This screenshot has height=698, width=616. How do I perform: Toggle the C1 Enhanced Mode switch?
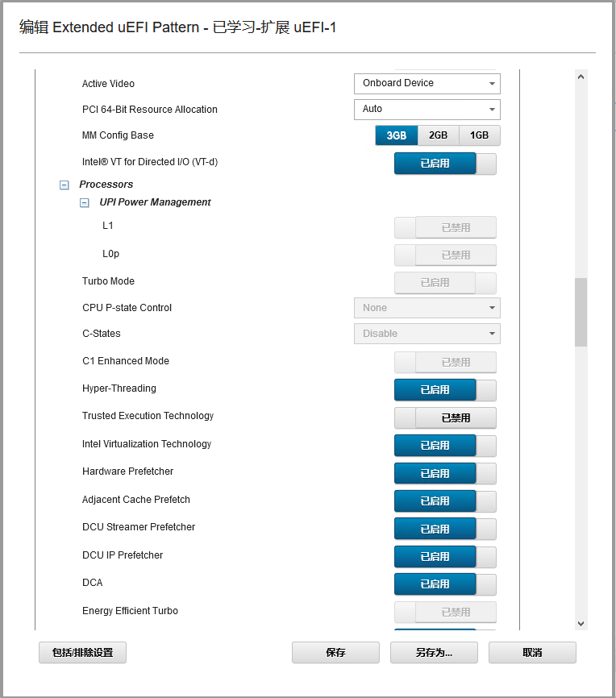[x=445, y=363]
